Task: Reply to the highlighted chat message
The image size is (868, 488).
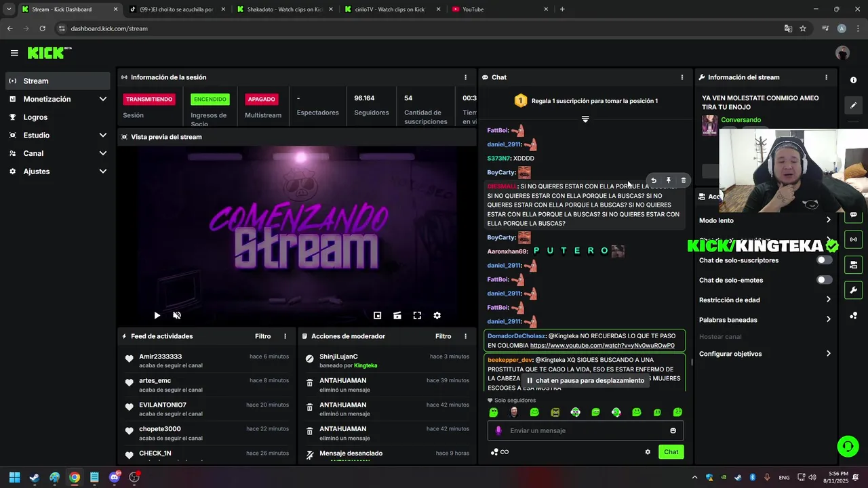Action: (x=654, y=180)
